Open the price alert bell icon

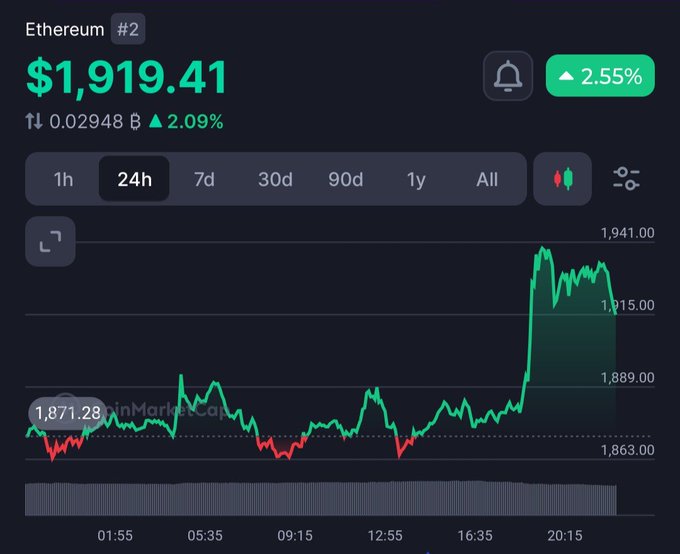click(508, 76)
